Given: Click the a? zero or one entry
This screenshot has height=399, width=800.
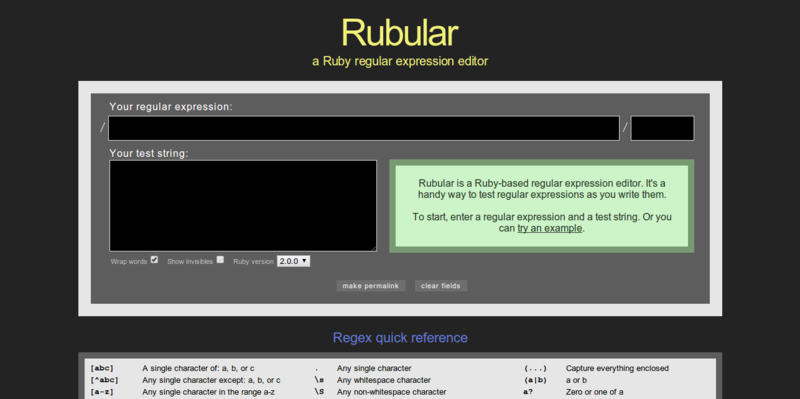Looking at the screenshot, I should 528,392.
